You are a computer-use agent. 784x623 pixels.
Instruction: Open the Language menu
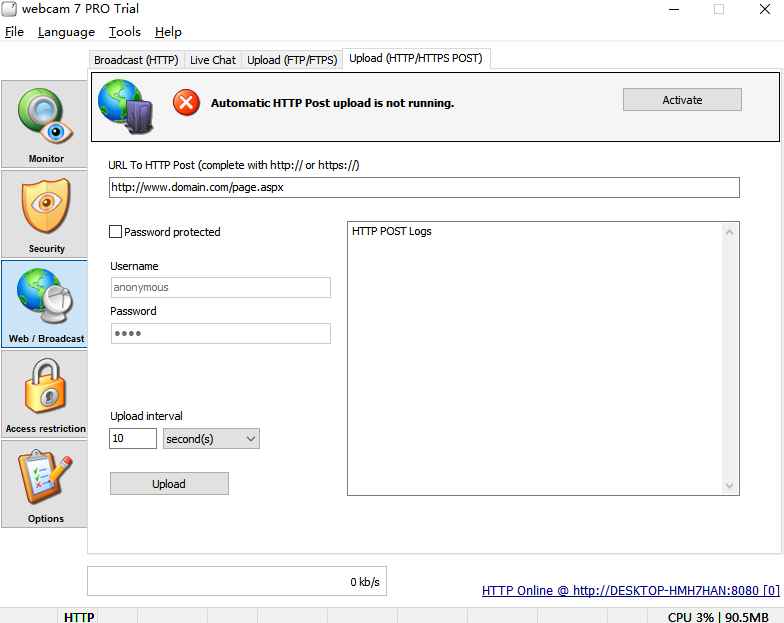[66, 32]
